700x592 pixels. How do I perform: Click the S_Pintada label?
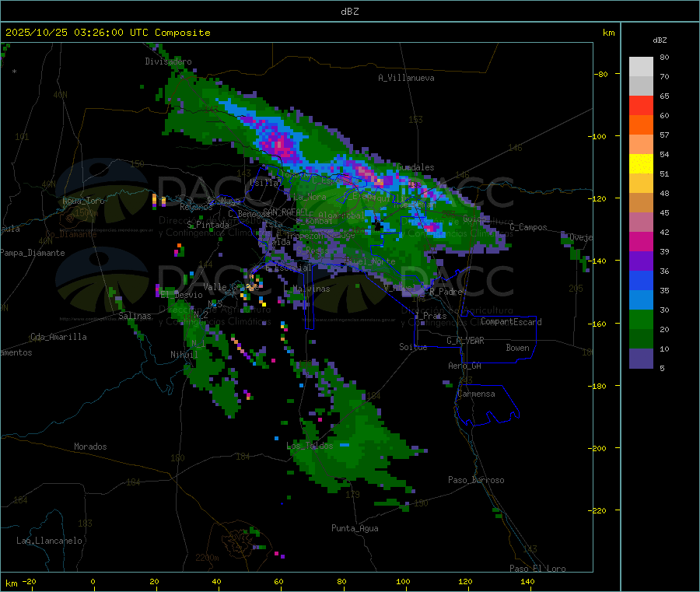pyautogui.click(x=208, y=225)
